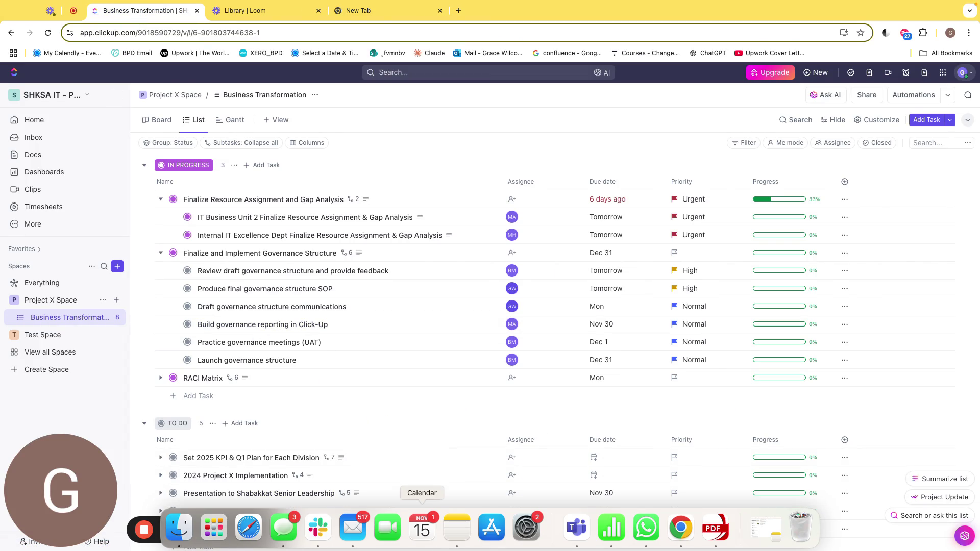Toggle the Me mode filter
The height and width of the screenshot is (551, 980).
[x=785, y=143]
